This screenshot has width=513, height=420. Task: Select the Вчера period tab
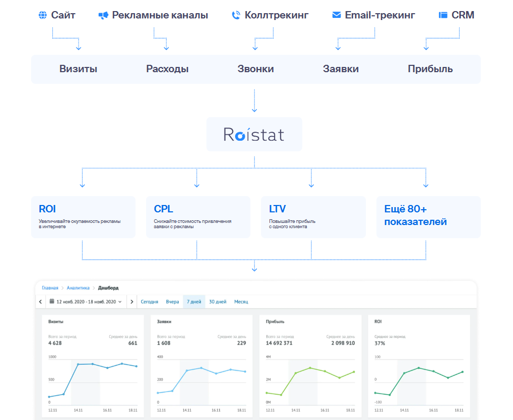[x=173, y=300]
